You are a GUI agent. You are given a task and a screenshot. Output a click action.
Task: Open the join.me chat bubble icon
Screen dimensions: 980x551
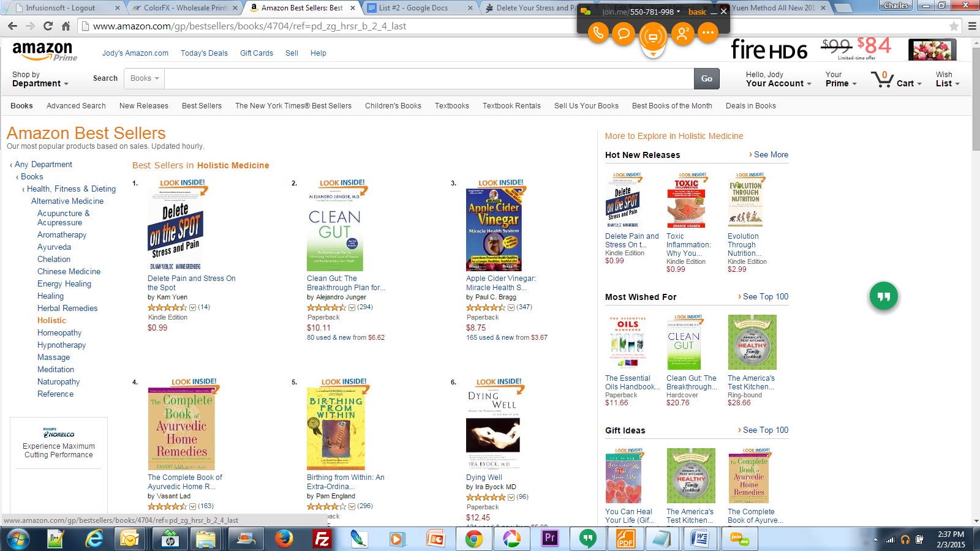click(624, 32)
